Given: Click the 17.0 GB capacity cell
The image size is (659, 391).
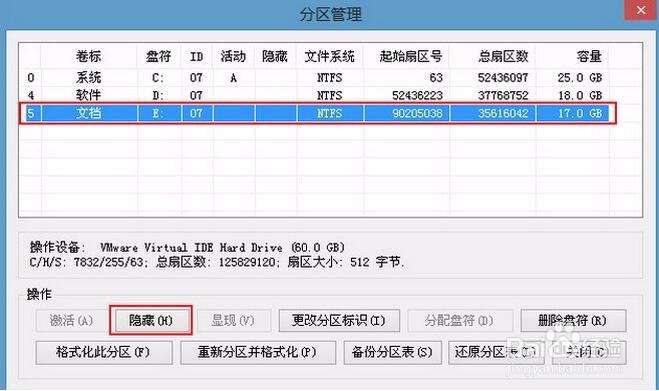Looking at the screenshot, I should click(x=580, y=113).
